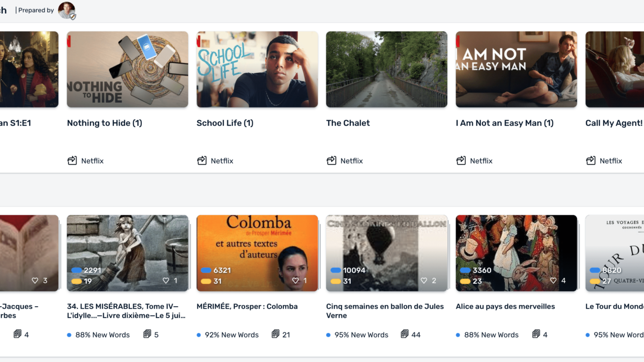The image size is (644, 362).
Task: Click the blue new words badge on Colomba
Action: 206,270
